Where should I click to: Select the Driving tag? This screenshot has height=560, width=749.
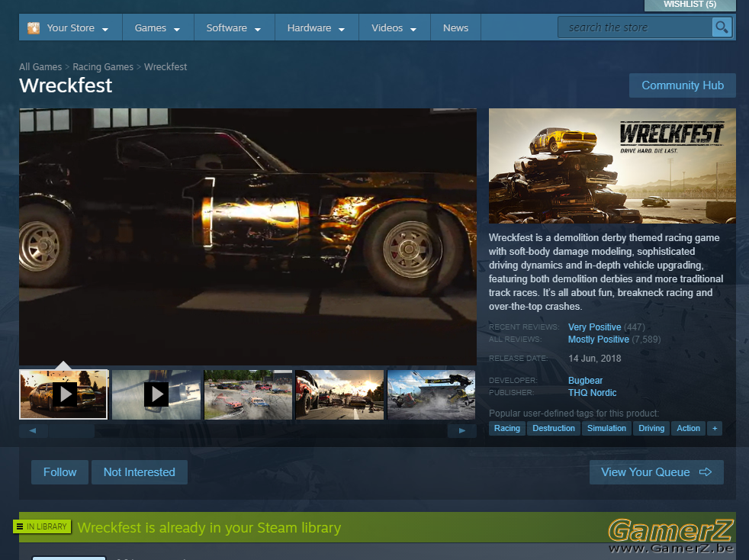coord(651,429)
